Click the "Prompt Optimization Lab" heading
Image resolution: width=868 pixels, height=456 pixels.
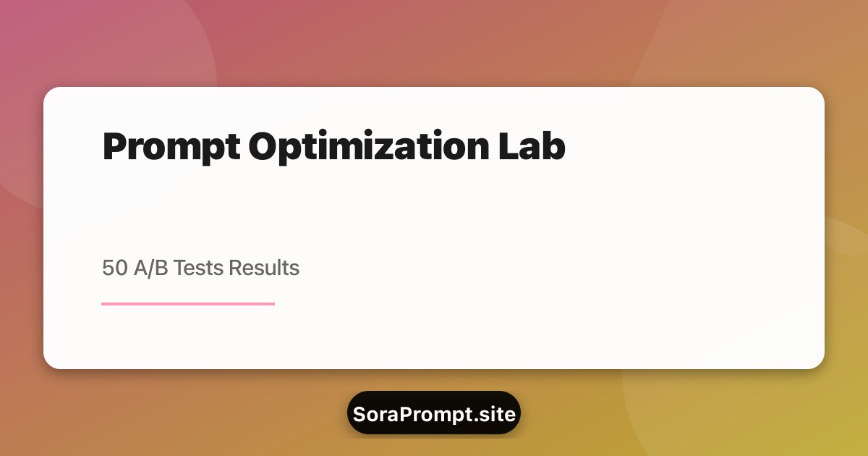point(333,147)
